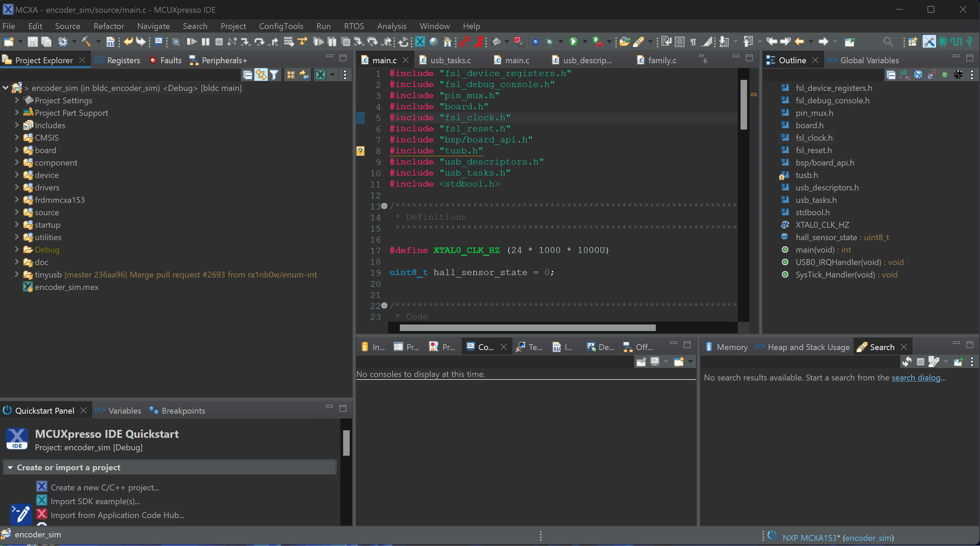Select hall_sensor_state in Outline
980x546 pixels.
point(826,237)
